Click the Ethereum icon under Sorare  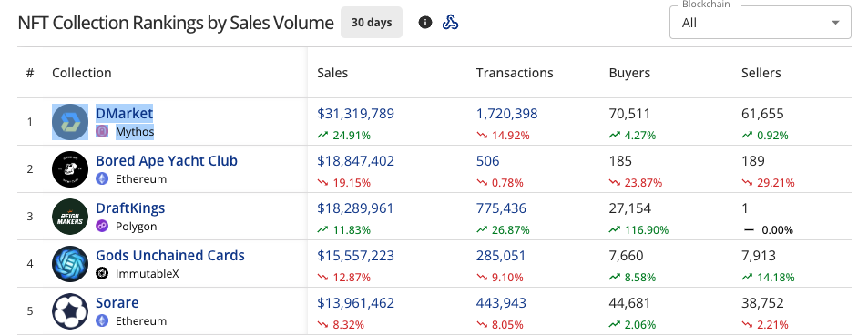(x=102, y=320)
